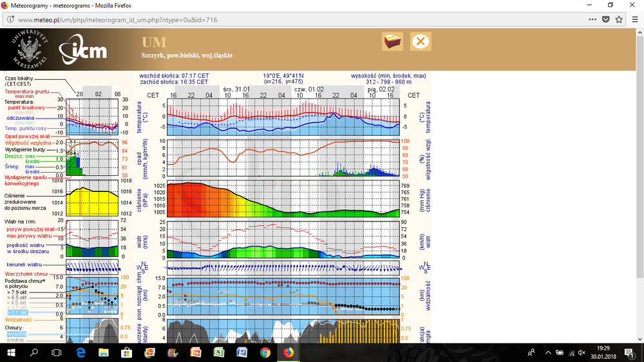This screenshot has height=362, width=644.
Task: Click legend entry "punkt środkowy"
Action: point(26,108)
